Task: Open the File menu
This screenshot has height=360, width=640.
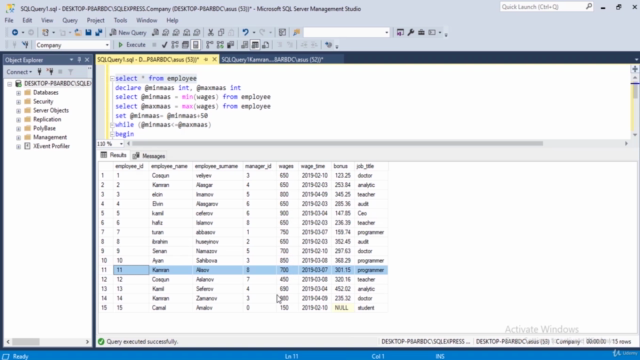Action: (x=9, y=20)
